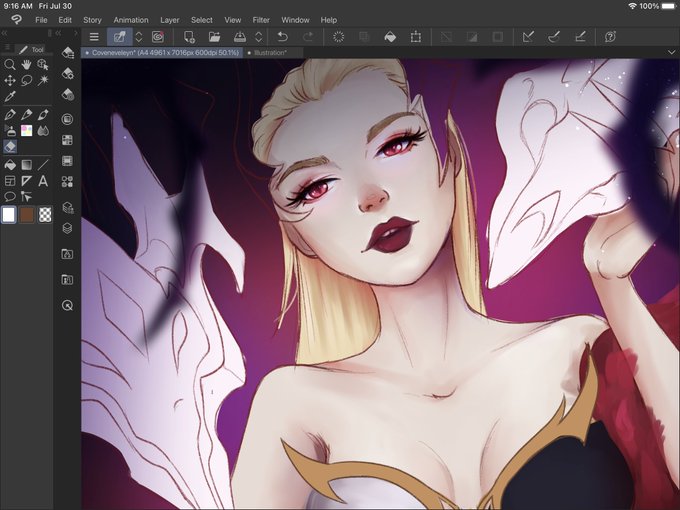Viewport: 680px width, 510px height.
Task: Open the Sub Tool palette icon
Action: 67,53
